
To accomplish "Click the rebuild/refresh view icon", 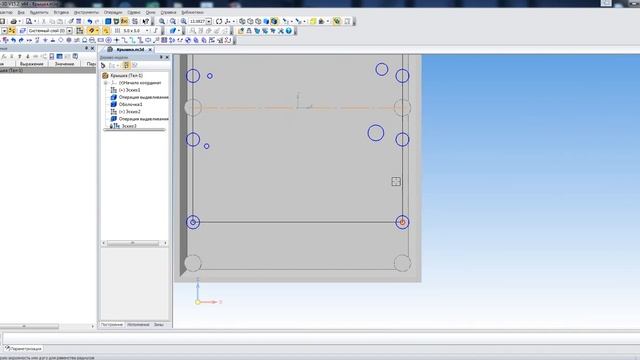I will point(219,21).
